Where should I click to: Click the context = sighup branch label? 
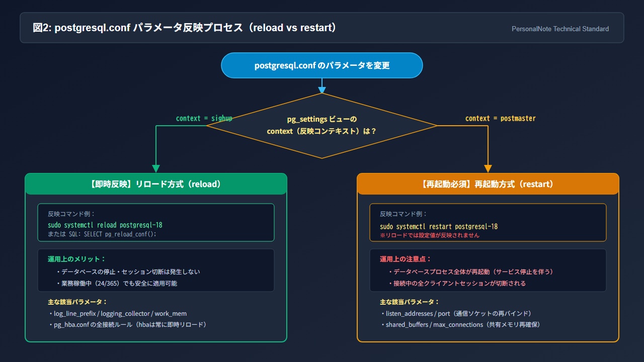tap(204, 118)
